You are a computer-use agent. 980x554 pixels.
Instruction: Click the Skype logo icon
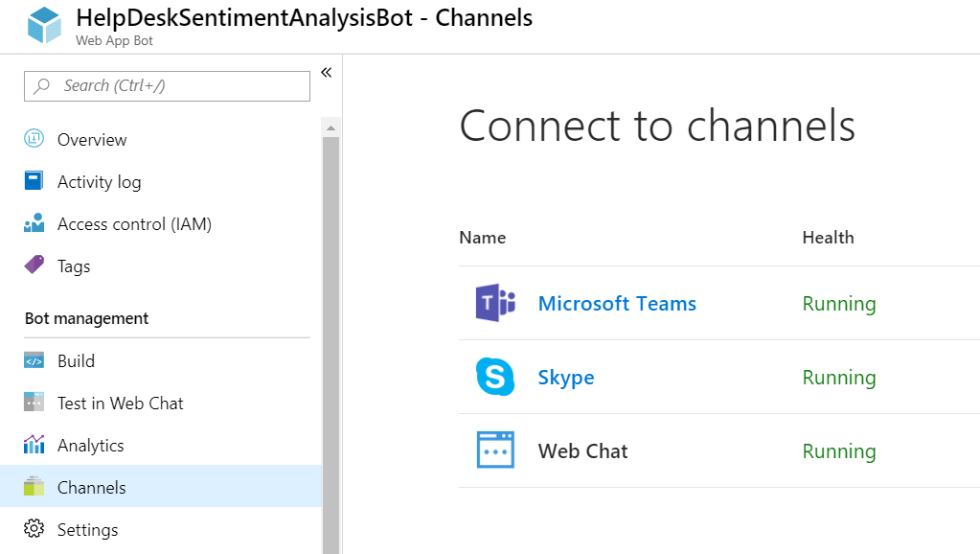pyautogui.click(x=495, y=378)
